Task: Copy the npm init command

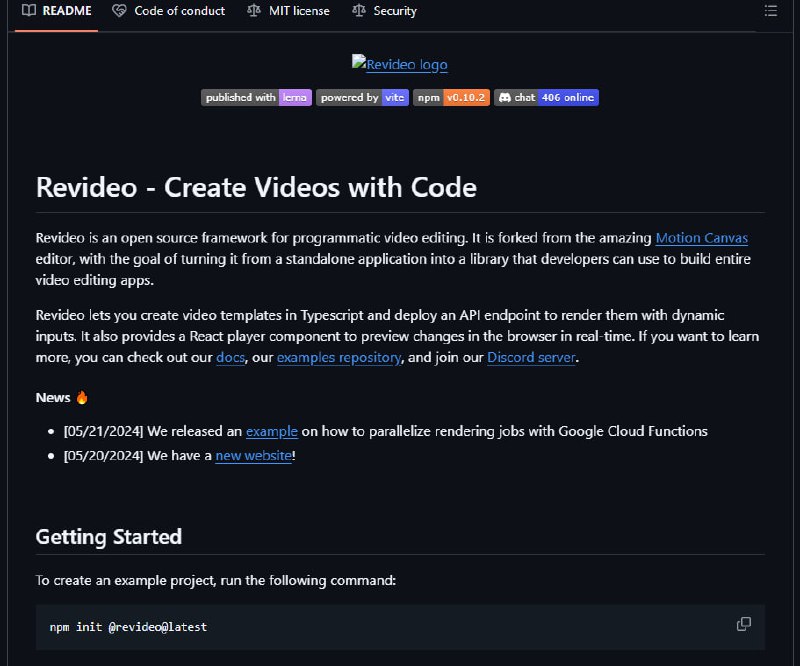Action: (x=744, y=624)
